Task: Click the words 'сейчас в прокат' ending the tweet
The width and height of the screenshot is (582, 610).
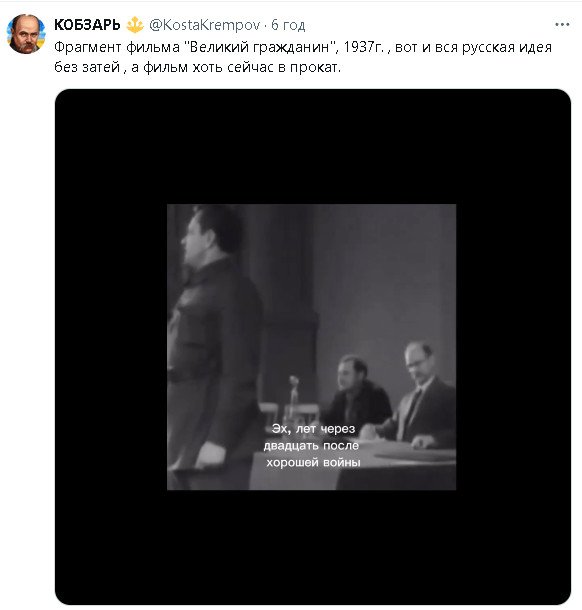Action: [284, 67]
